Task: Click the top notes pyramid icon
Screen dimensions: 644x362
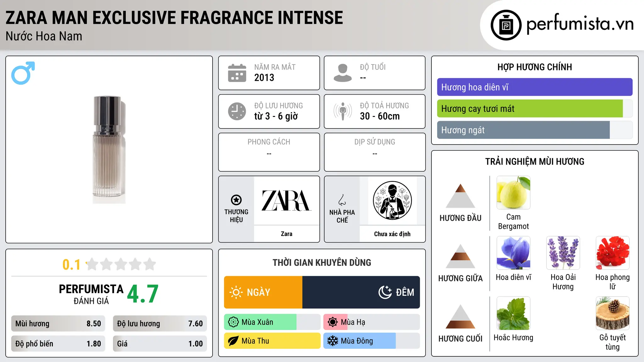Action: 461,196
